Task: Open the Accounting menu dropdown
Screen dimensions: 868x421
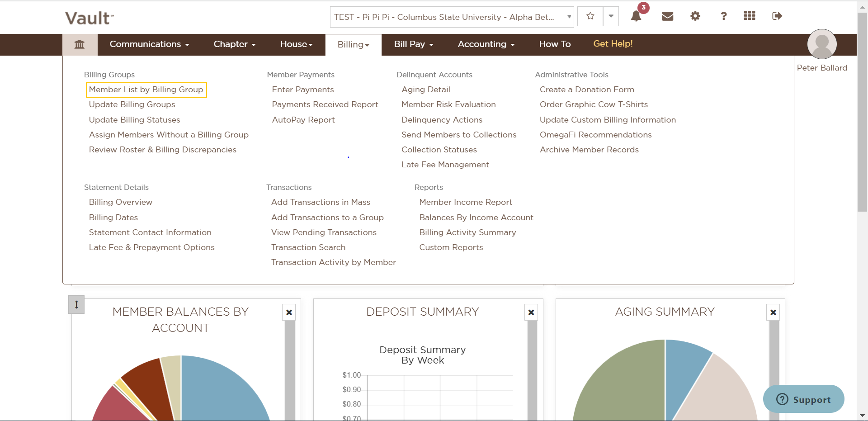Action: click(x=486, y=44)
